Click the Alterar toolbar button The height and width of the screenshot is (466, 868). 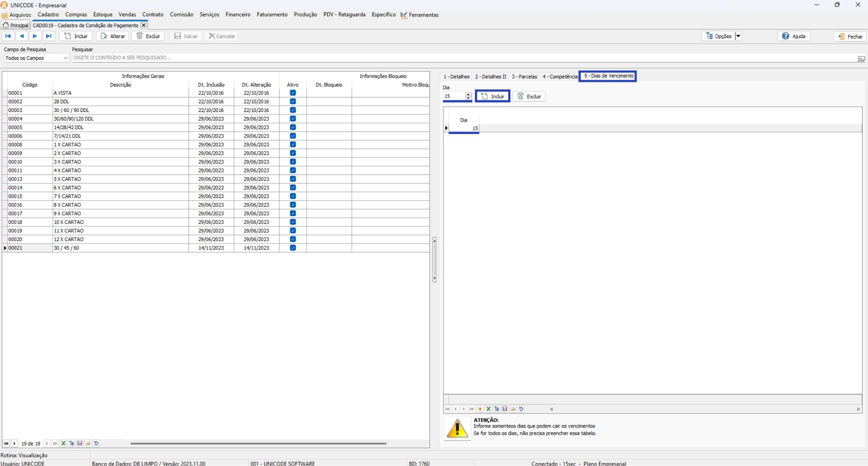[x=113, y=36]
